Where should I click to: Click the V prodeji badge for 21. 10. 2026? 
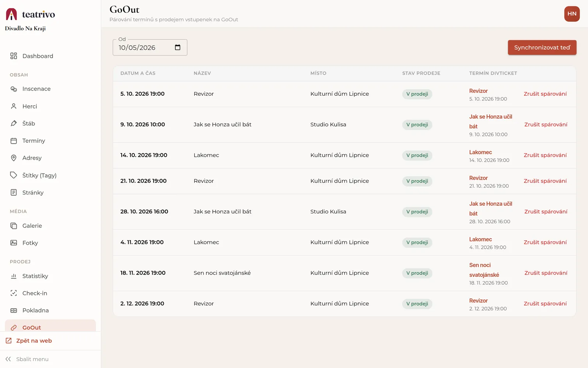tap(417, 181)
